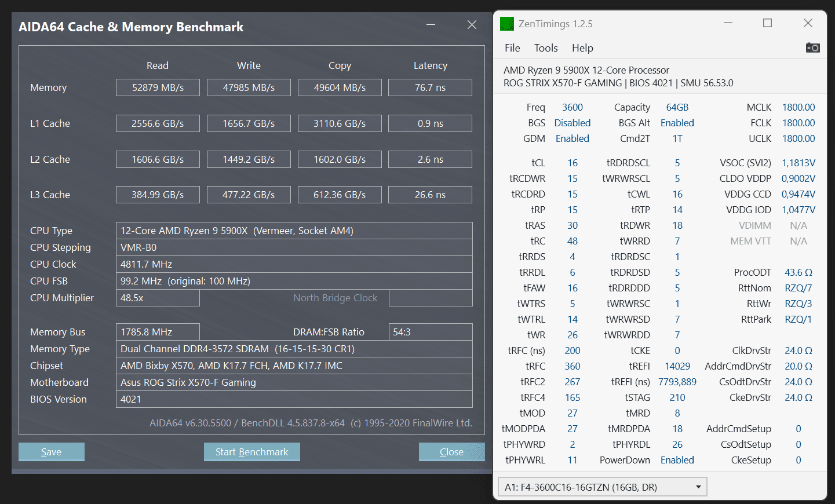
Task: Click the CPU Multiplier field 48.5x
Action: tap(158, 298)
